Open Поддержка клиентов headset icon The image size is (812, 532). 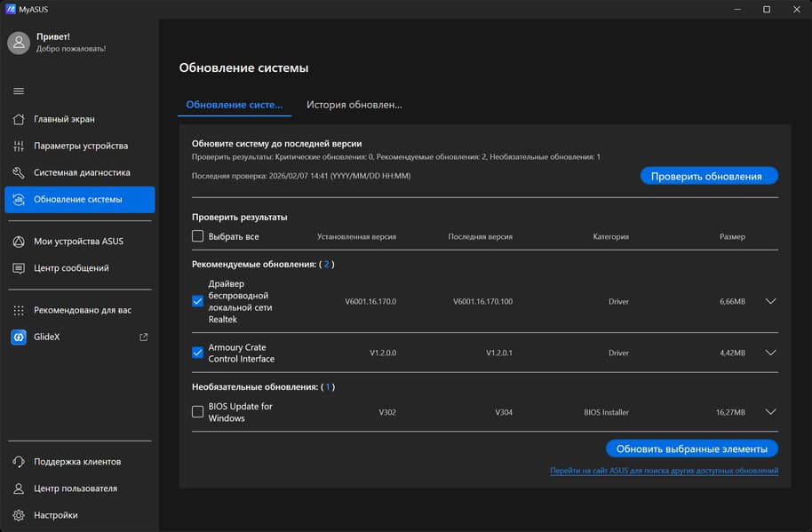pyautogui.click(x=19, y=462)
